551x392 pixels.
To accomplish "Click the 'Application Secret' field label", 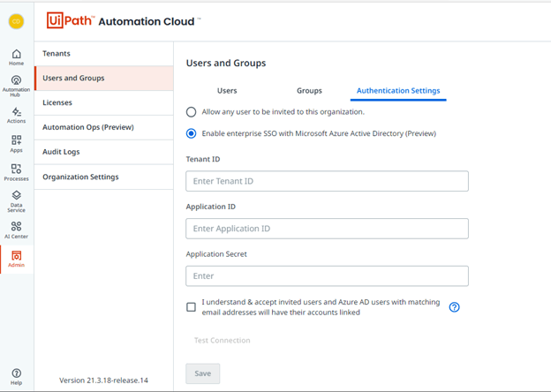I will point(216,254).
